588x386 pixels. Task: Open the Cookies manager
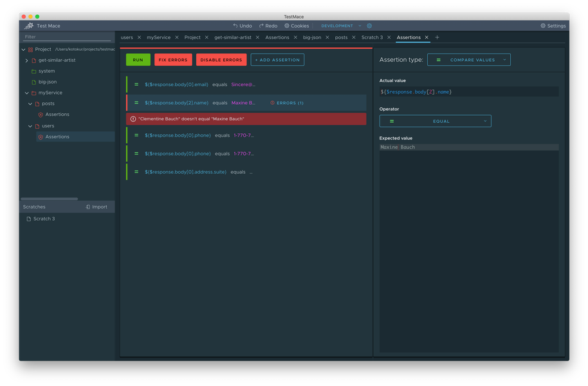297,26
